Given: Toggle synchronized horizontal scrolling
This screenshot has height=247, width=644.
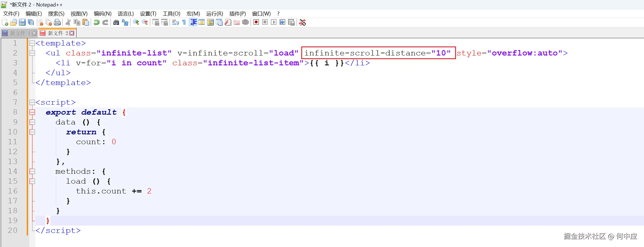Looking at the screenshot, I should coord(164,23).
